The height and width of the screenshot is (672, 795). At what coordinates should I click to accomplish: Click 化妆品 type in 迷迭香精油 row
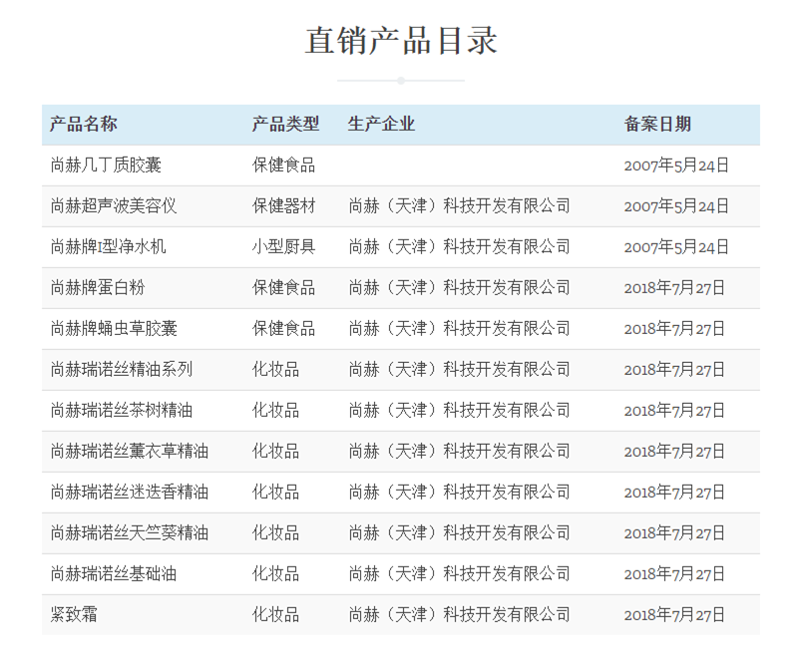click(276, 493)
